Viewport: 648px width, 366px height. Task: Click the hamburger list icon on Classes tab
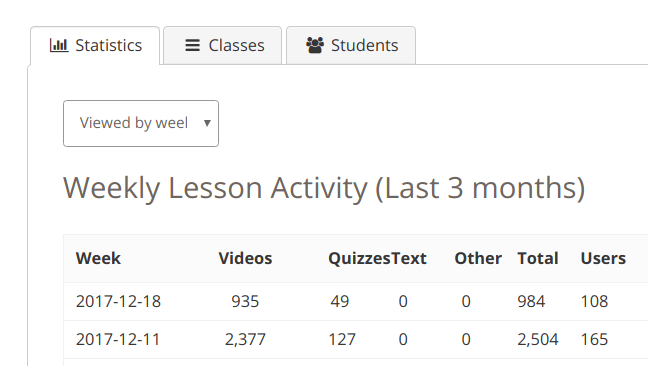tap(192, 45)
